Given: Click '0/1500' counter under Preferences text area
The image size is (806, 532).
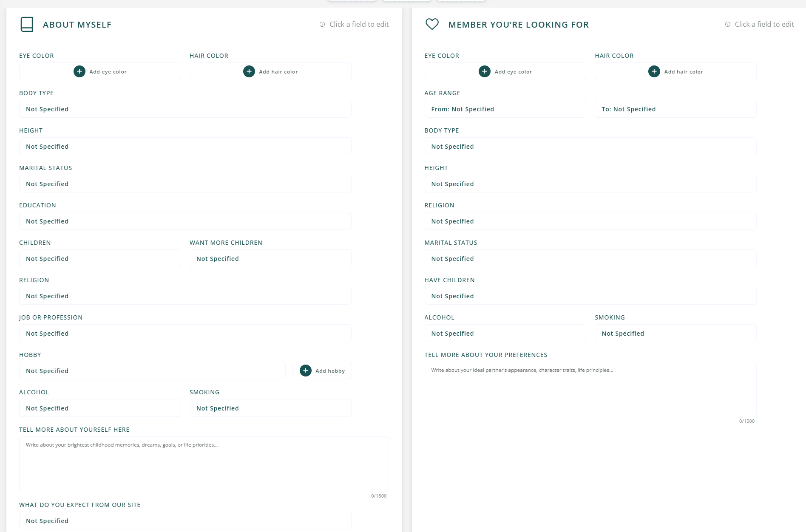Looking at the screenshot, I should (x=747, y=421).
